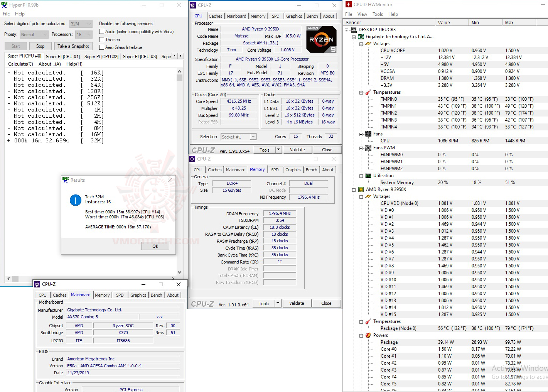Click title icon of CPU-Z Memory window

point(192,159)
